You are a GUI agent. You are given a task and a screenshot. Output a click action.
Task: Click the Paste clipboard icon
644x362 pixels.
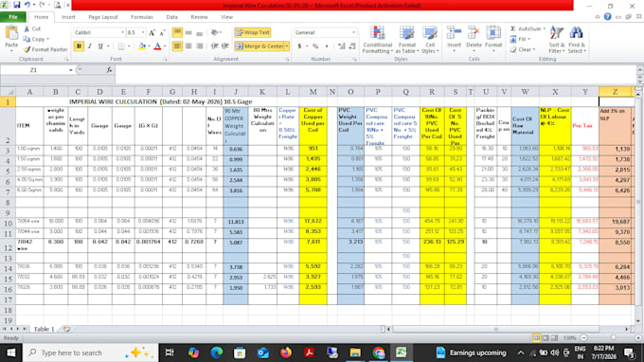(x=11, y=33)
